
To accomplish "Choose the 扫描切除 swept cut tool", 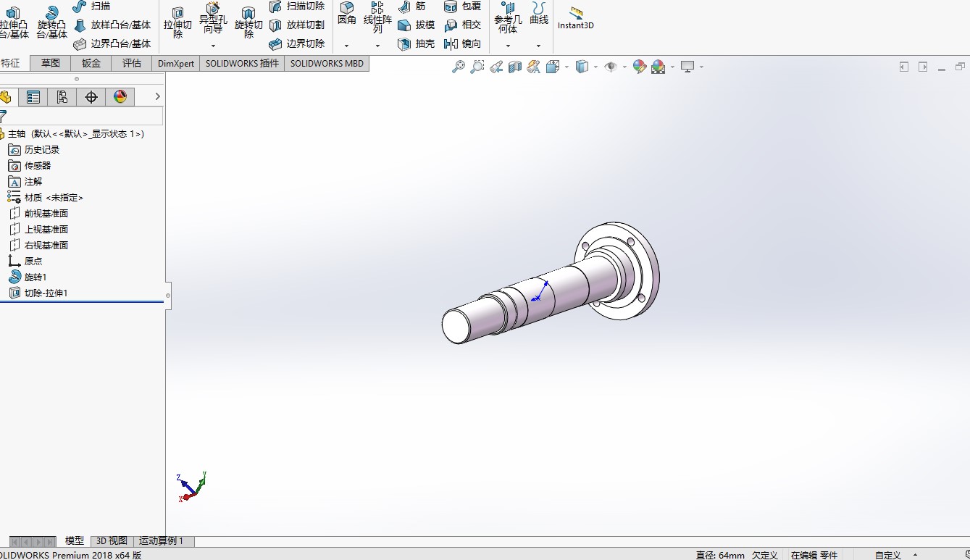I will point(297,7).
